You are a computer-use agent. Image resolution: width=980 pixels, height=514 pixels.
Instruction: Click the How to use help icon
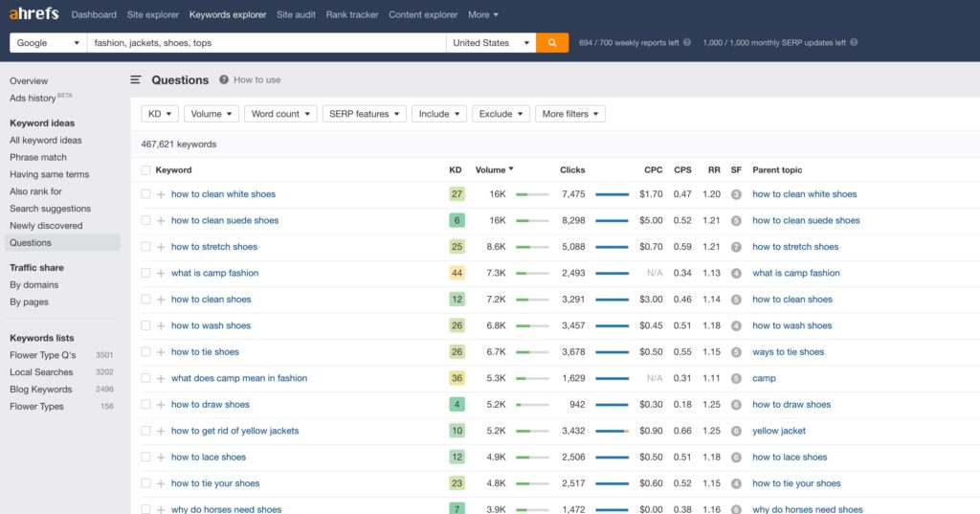click(x=224, y=79)
